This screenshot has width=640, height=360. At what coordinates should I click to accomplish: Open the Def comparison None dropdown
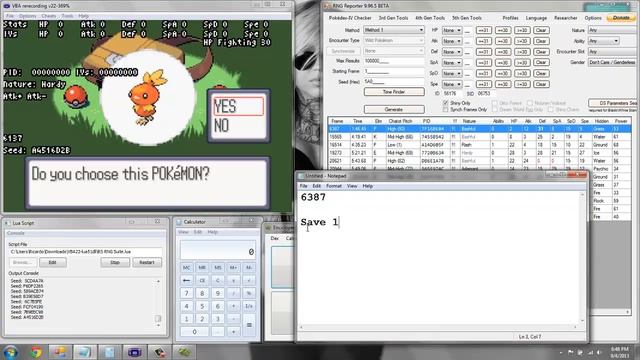(x=452, y=52)
